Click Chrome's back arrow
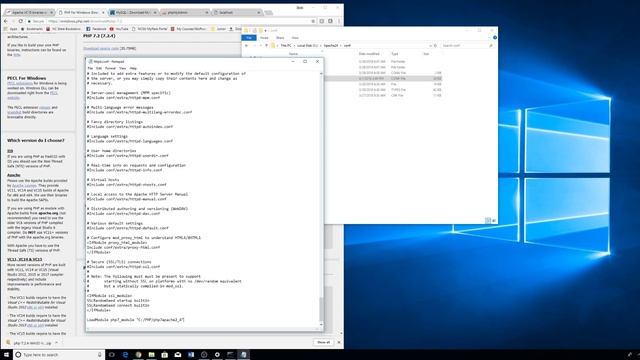Image resolution: width=640 pixels, height=360 pixels. (x=6, y=21)
